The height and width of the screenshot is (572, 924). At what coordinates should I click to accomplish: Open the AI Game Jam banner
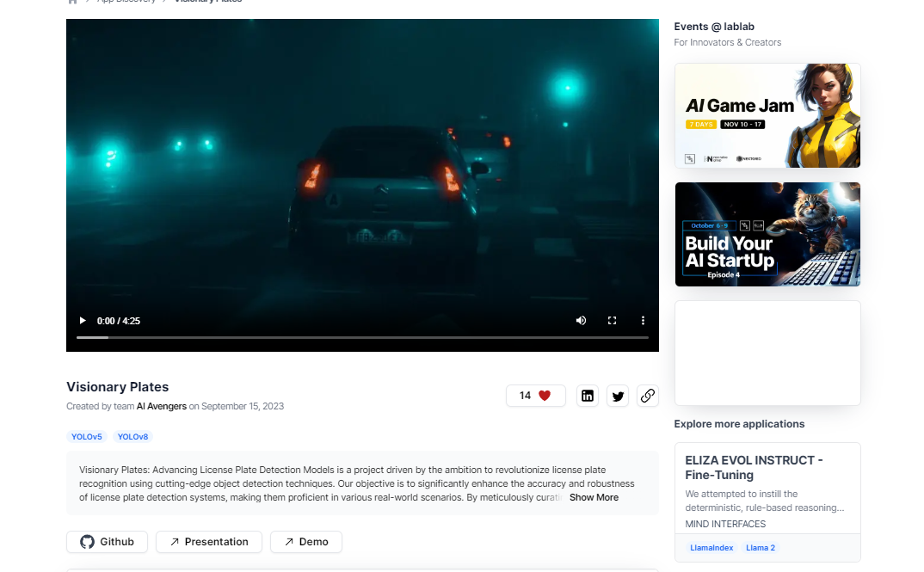(767, 115)
